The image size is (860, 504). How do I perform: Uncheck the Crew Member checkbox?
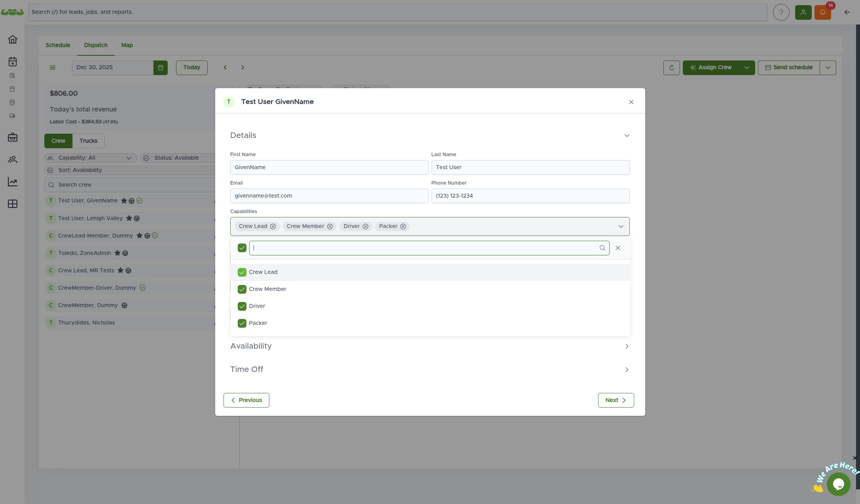[x=242, y=289]
